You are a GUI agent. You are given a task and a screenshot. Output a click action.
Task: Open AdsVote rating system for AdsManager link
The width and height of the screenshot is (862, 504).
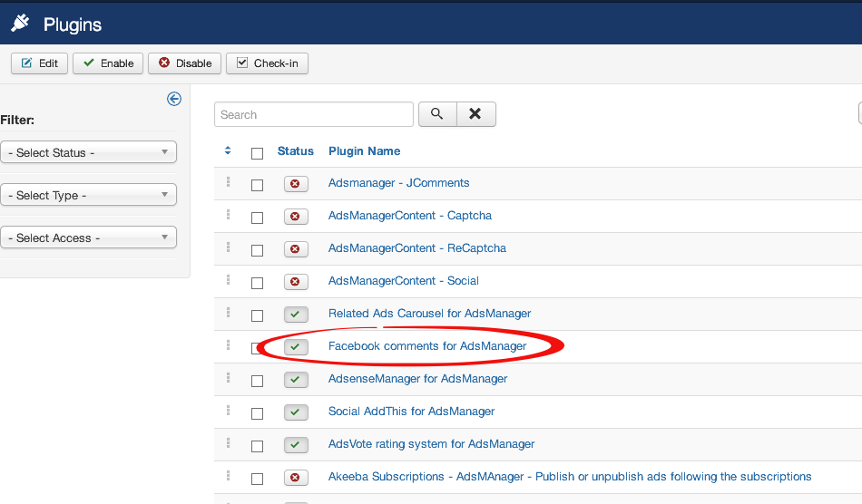pyautogui.click(x=431, y=443)
